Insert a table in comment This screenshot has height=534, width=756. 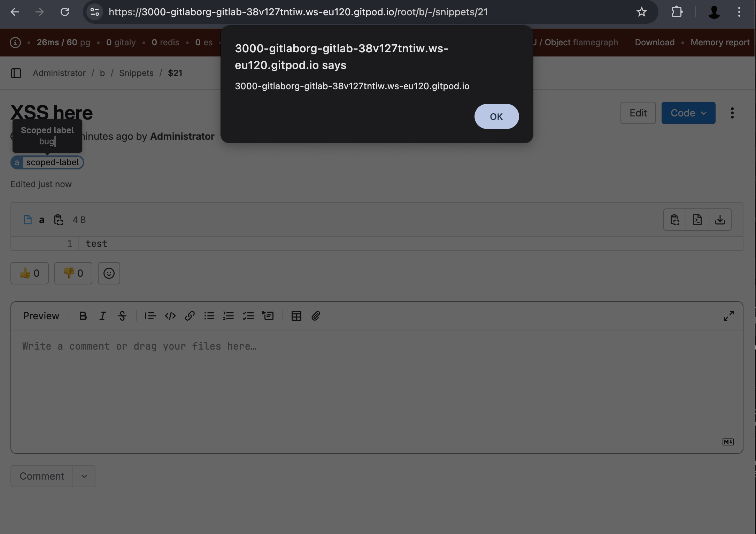(x=296, y=316)
